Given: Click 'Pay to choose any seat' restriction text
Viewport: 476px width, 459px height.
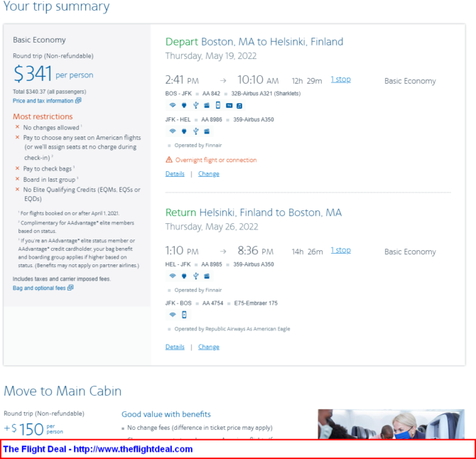Looking at the screenshot, I should point(82,148).
